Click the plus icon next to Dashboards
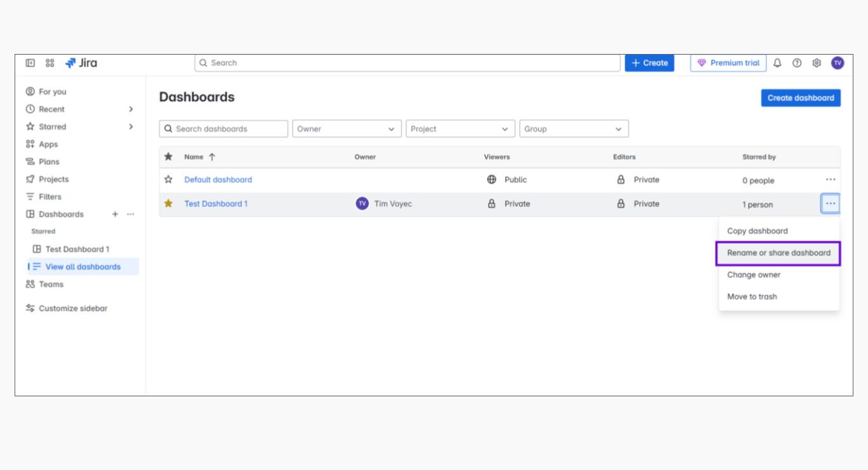868x470 pixels. point(115,215)
